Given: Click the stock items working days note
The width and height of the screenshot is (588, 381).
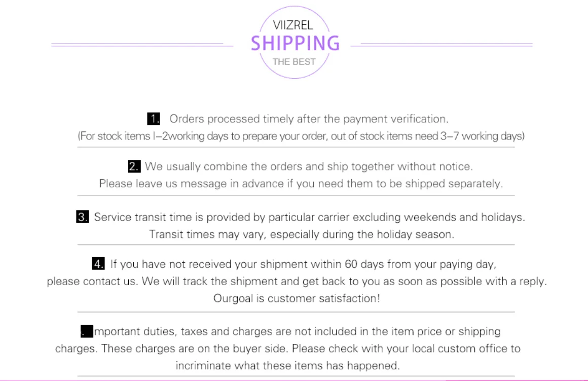Looking at the screenshot, I should click(x=301, y=136).
